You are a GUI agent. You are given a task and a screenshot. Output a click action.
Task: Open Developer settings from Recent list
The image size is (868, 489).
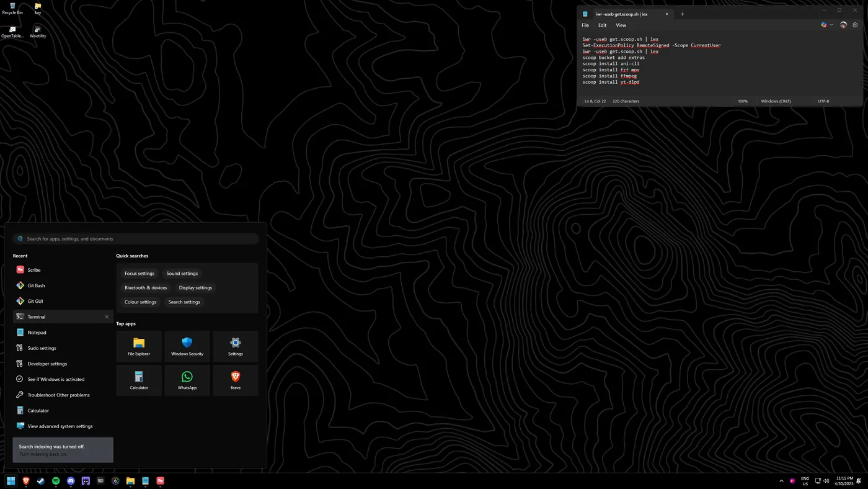pos(63,364)
